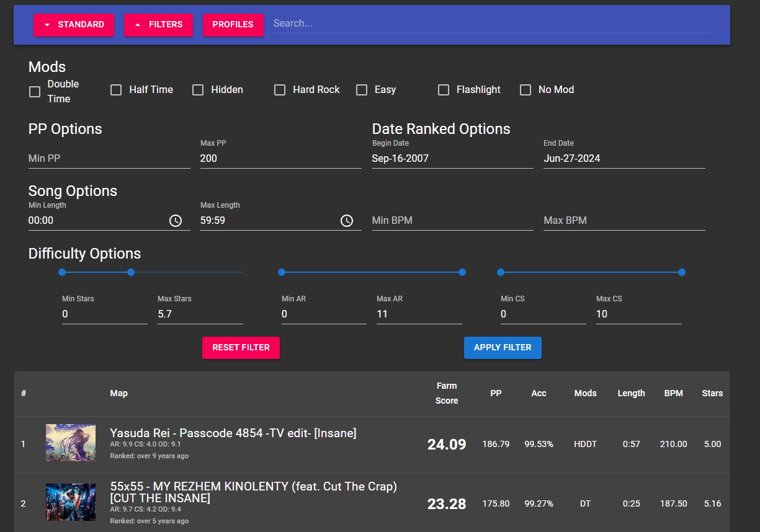The image size is (760, 532).
Task: Click the Min PP field
Action: (x=109, y=159)
